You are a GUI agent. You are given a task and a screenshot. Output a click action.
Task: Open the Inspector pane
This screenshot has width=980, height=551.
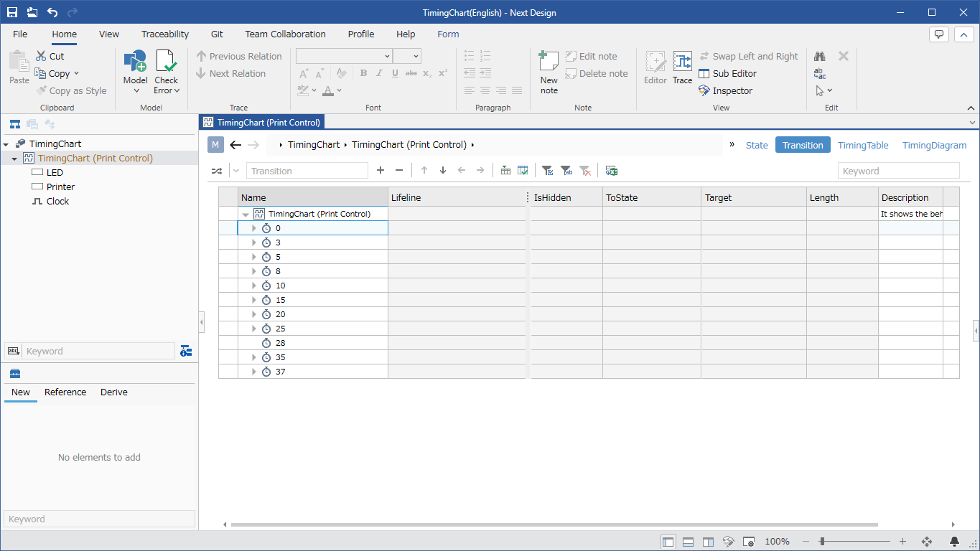coord(725,90)
